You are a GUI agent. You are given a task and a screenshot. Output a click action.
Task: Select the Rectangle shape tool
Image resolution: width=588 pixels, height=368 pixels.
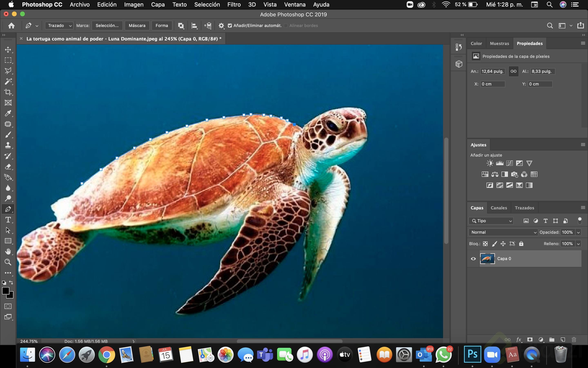pos(8,241)
